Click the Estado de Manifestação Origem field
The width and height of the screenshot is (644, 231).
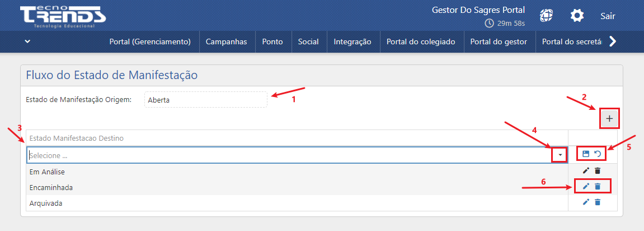click(205, 100)
